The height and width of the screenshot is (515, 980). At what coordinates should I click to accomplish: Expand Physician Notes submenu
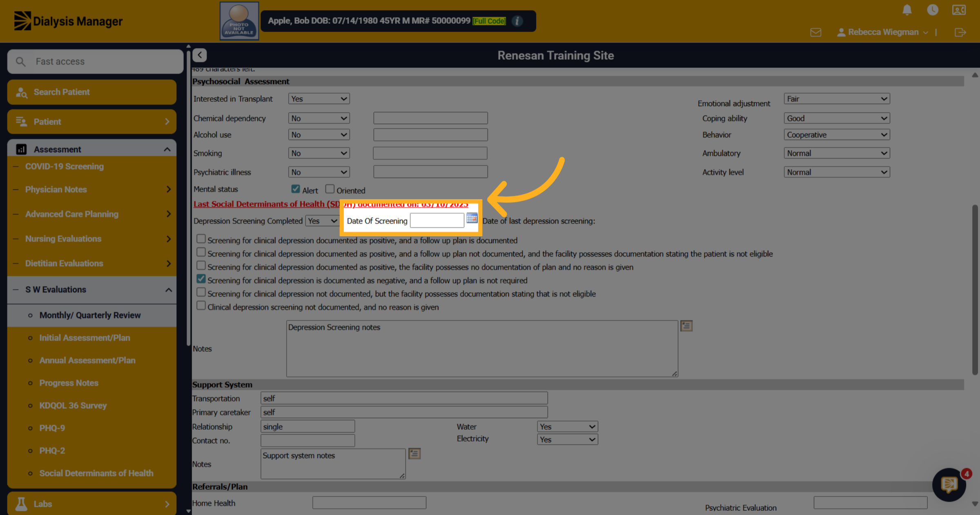click(x=92, y=189)
